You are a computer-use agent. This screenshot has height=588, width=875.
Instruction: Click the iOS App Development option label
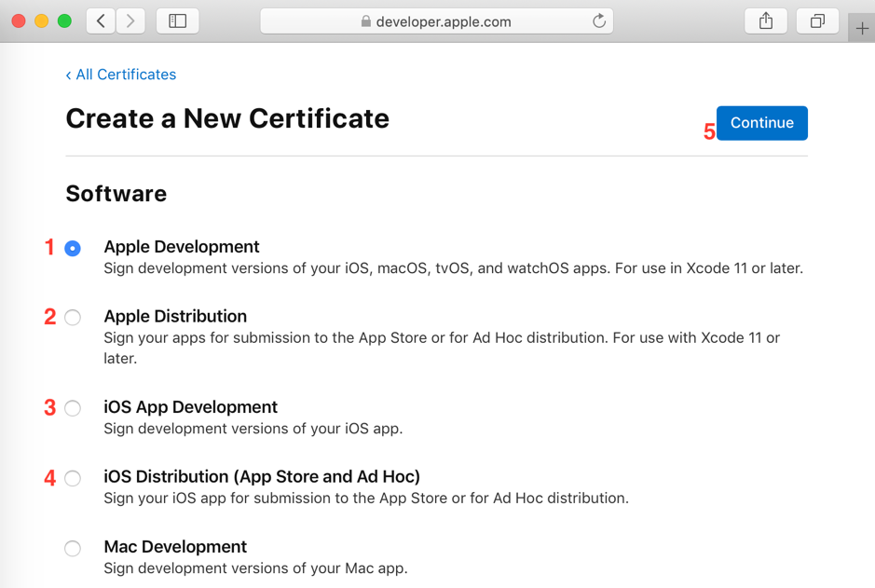[190, 407]
